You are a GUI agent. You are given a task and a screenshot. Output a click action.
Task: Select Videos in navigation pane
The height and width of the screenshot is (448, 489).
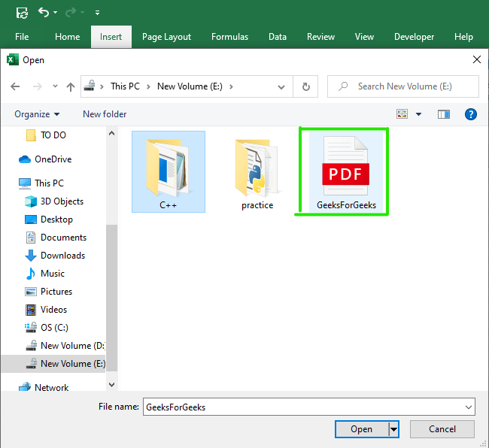46,310
